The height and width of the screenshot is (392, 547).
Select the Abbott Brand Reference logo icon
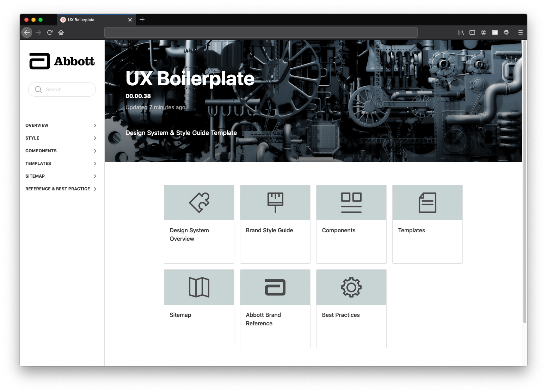click(275, 287)
